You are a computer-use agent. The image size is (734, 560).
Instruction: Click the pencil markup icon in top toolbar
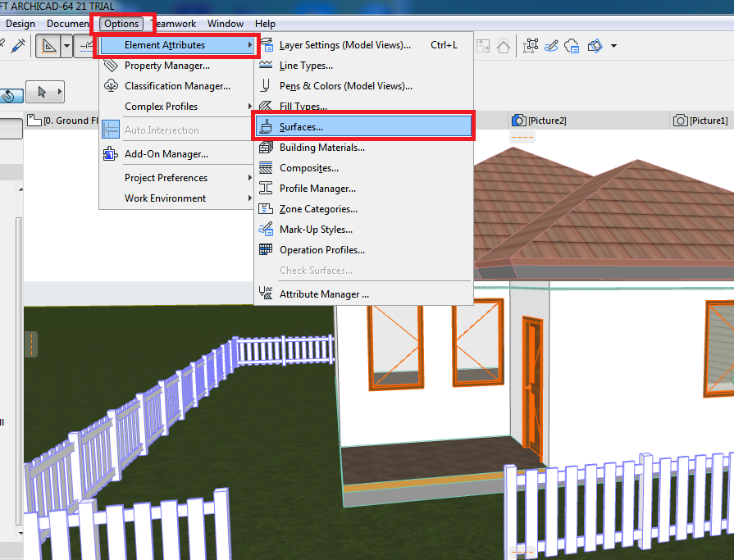553,45
